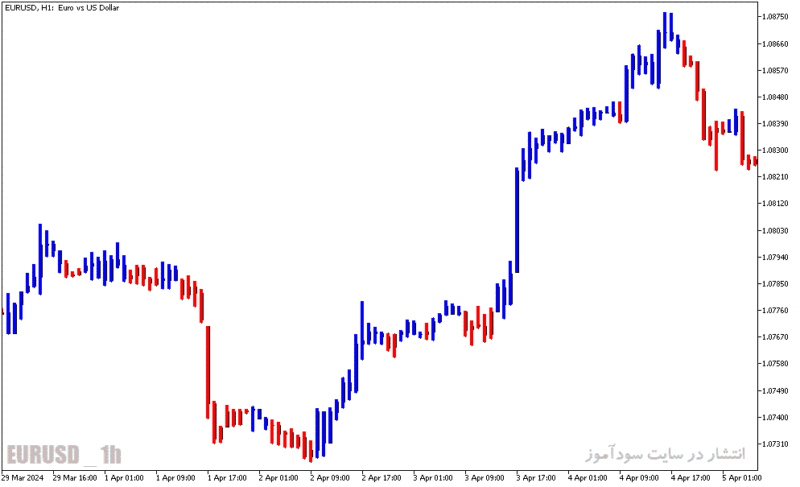Select price label 1.08120 on the scale
Image resolution: width=800 pixels, height=487 pixels.
[775, 203]
